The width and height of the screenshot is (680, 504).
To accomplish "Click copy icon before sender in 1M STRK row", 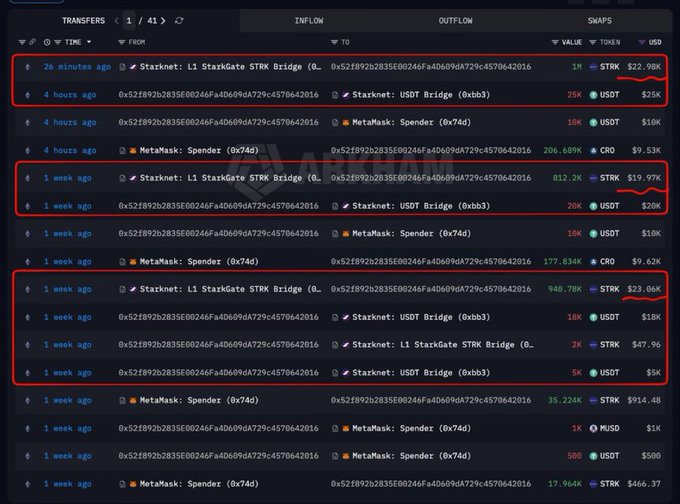I will (x=122, y=67).
